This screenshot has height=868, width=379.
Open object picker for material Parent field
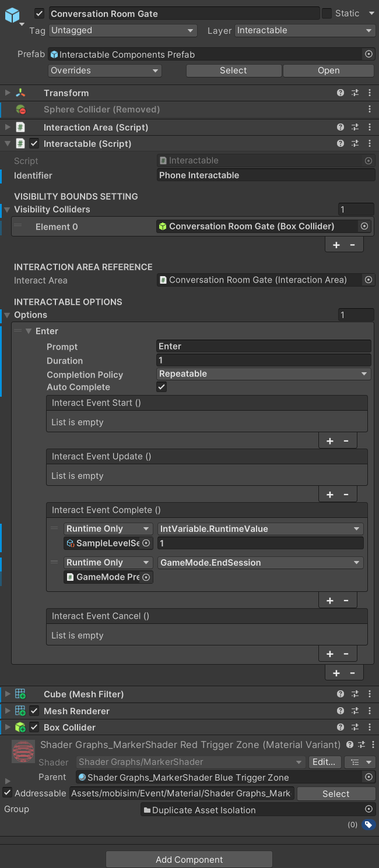[x=369, y=777]
